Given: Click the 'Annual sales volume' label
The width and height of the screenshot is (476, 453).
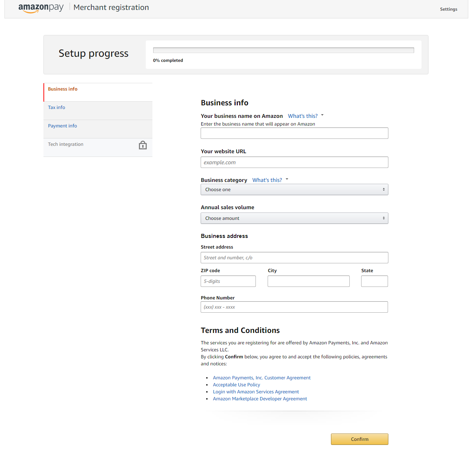Looking at the screenshot, I should 228,207.
